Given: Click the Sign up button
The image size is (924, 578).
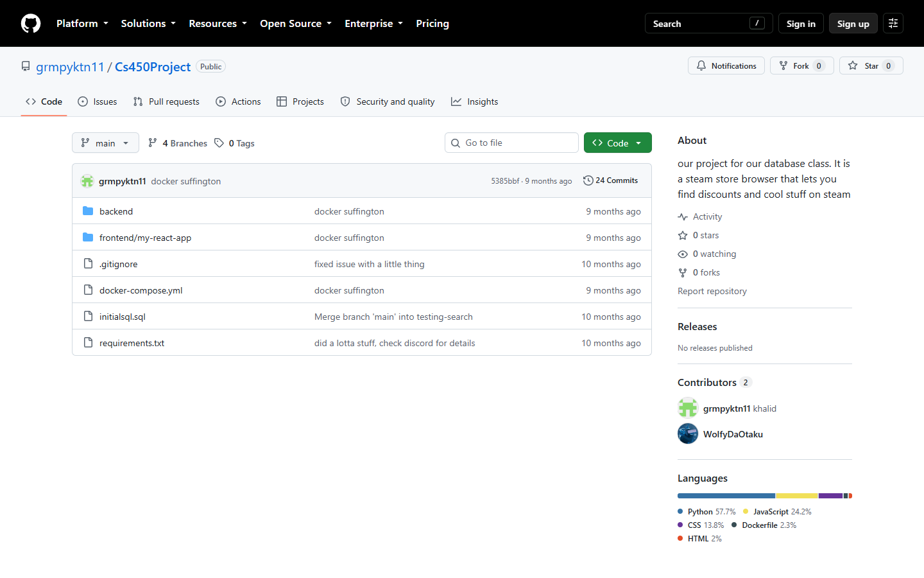Looking at the screenshot, I should pos(853,24).
